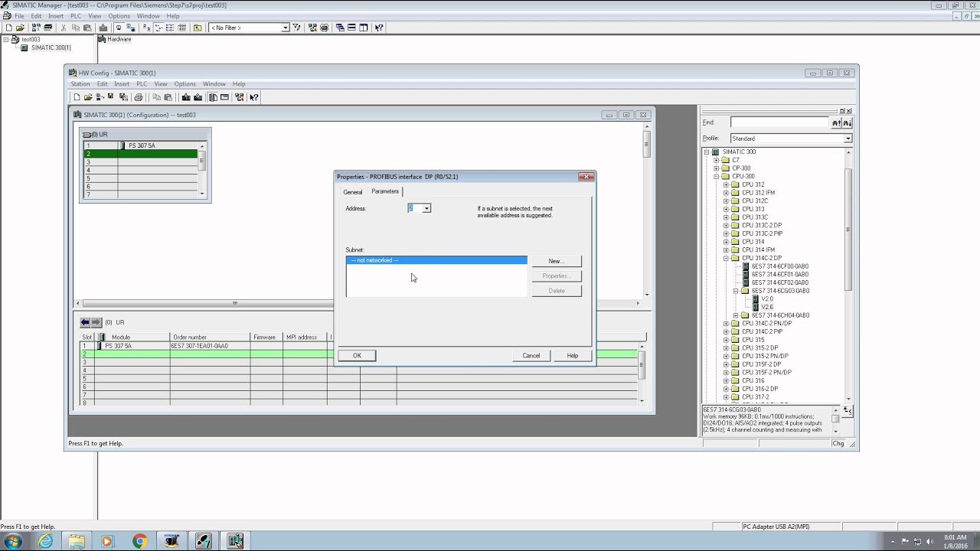
Task: Click OK in PROFIBUS properties dialog
Action: pyautogui.click(x=357, y=355)
